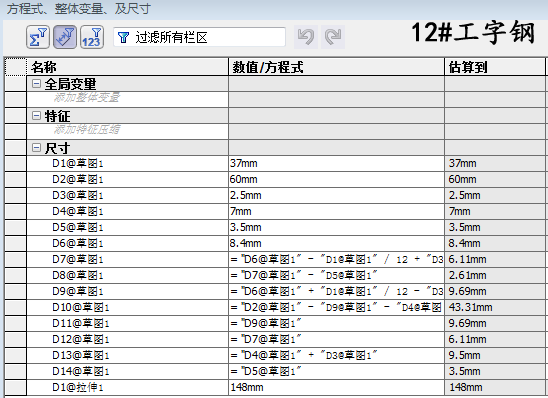The height and width of the screenshot is (398, 548).
Task: Select the D11@草图1 name cell
Action: click(128, 324)
